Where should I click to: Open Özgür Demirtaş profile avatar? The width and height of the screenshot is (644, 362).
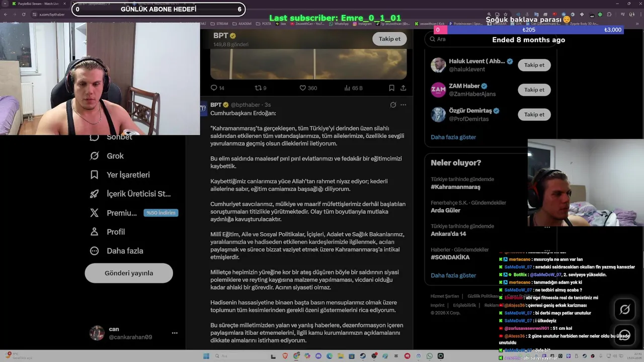pos(438,114)
